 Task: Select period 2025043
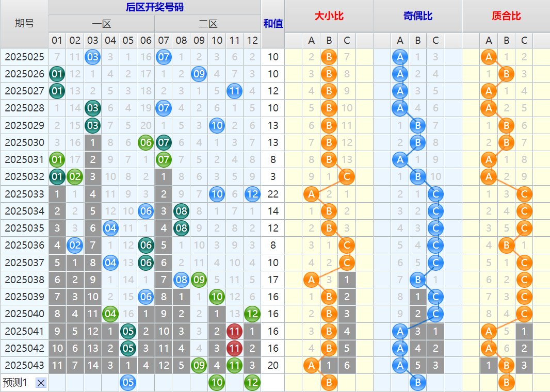tap(24, 365)
